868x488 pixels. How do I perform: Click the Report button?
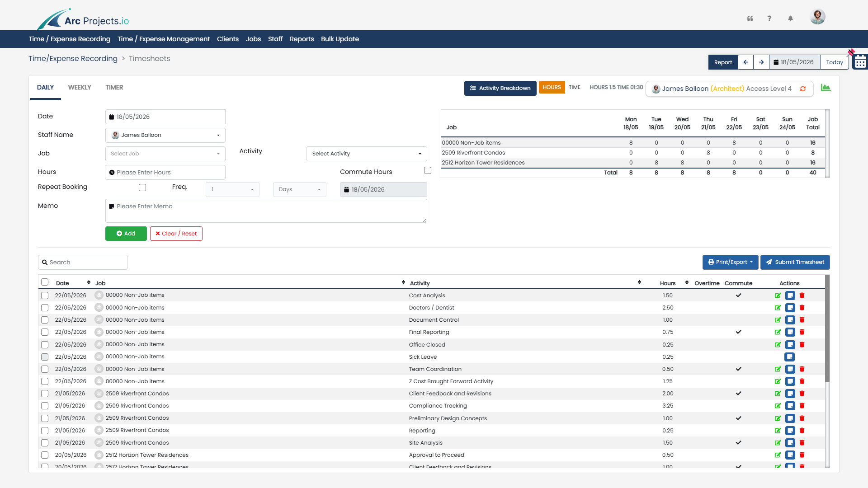pos(723,62)
